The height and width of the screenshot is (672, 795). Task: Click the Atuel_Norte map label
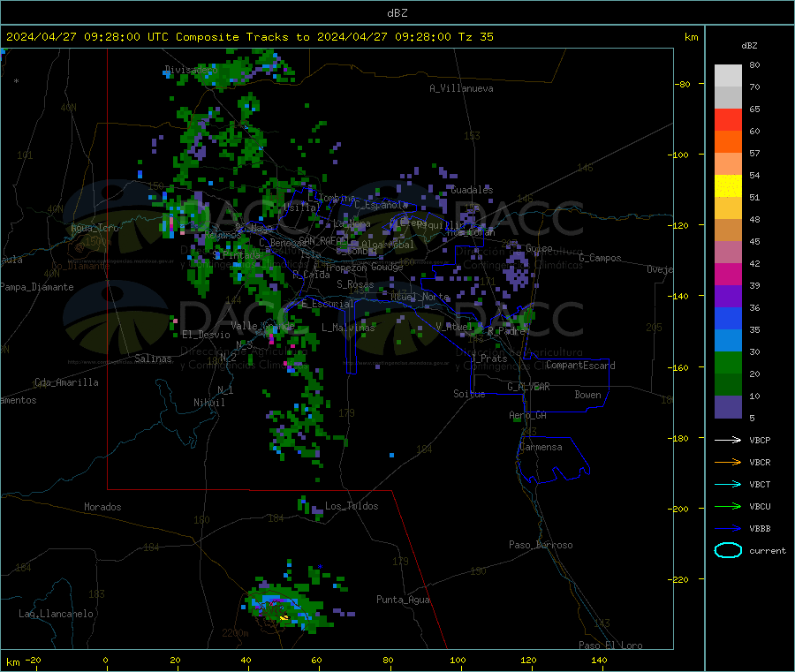tap(420, 297)
